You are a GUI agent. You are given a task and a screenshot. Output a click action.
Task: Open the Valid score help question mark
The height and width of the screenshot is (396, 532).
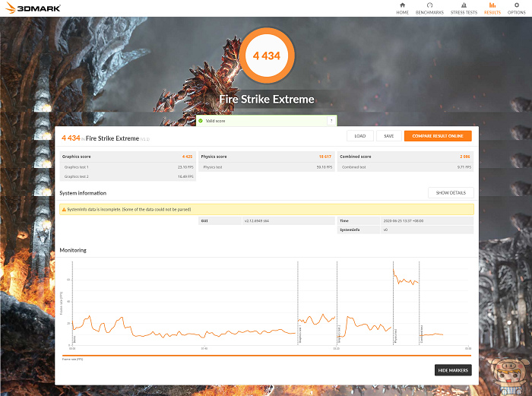[x=331, y=121]
